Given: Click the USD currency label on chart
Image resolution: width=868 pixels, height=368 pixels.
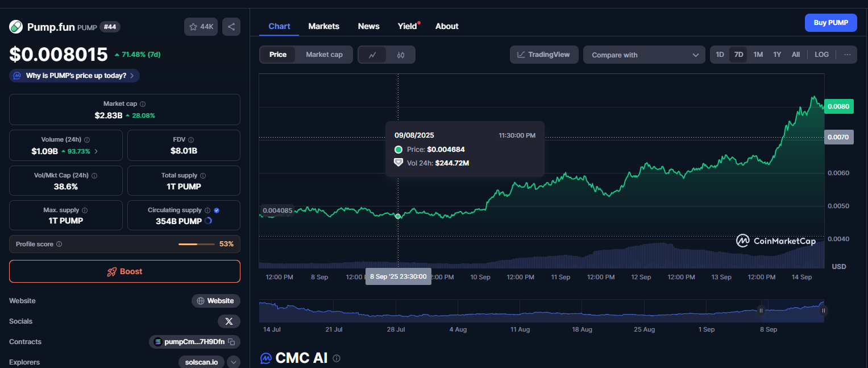Looking at the screenshot, I should coord(839,266).
